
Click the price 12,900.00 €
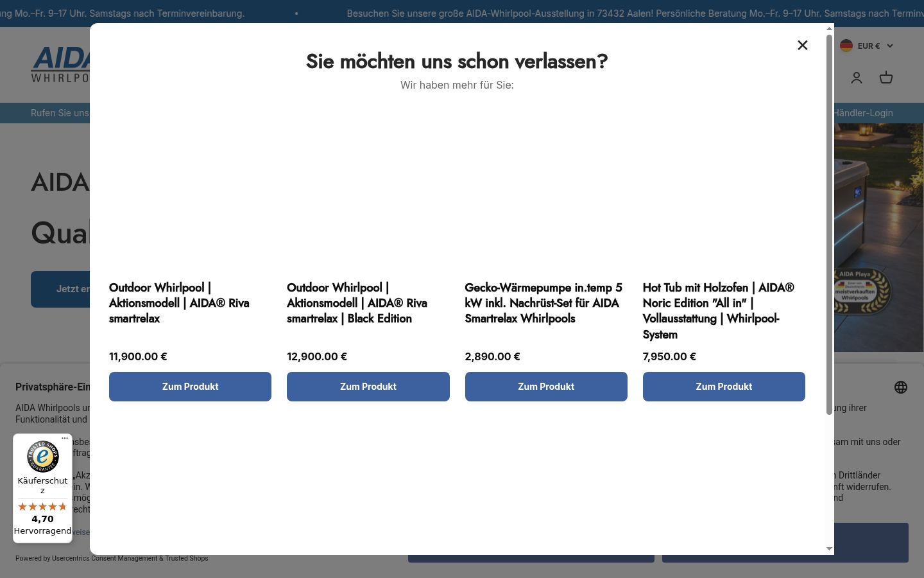tap(317, 356)
